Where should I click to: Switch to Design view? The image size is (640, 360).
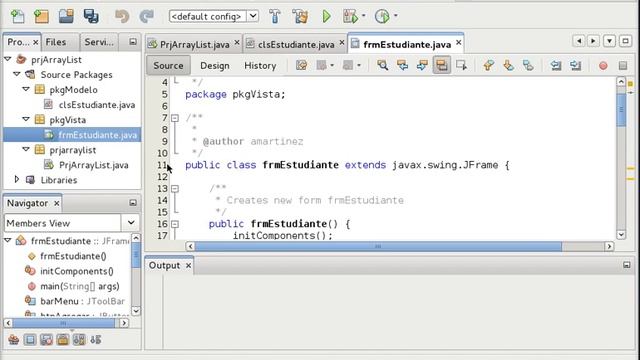(x=214, y=66)
